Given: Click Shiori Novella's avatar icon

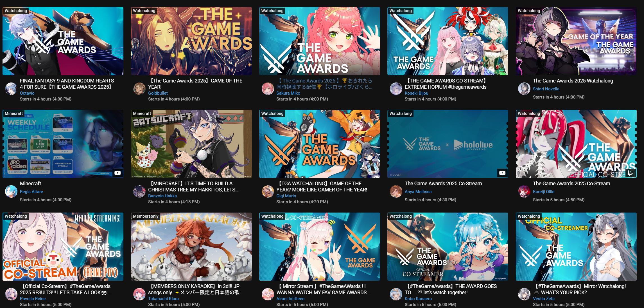Looking at the screenshot, I should pos(524,89).
